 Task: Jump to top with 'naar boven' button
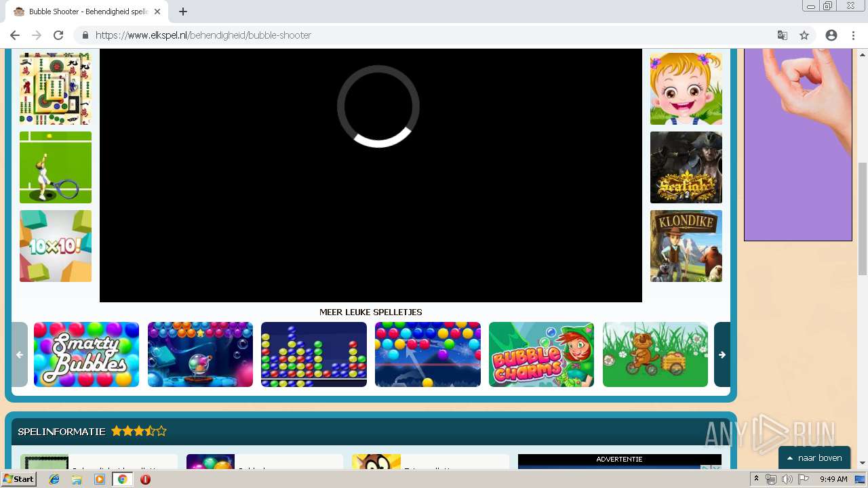[x=814, y=458]
